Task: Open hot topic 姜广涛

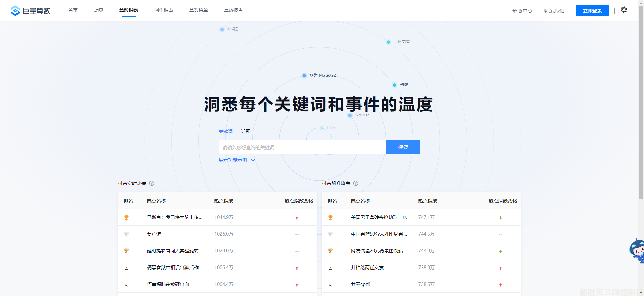Action: (x=154, y=234)
